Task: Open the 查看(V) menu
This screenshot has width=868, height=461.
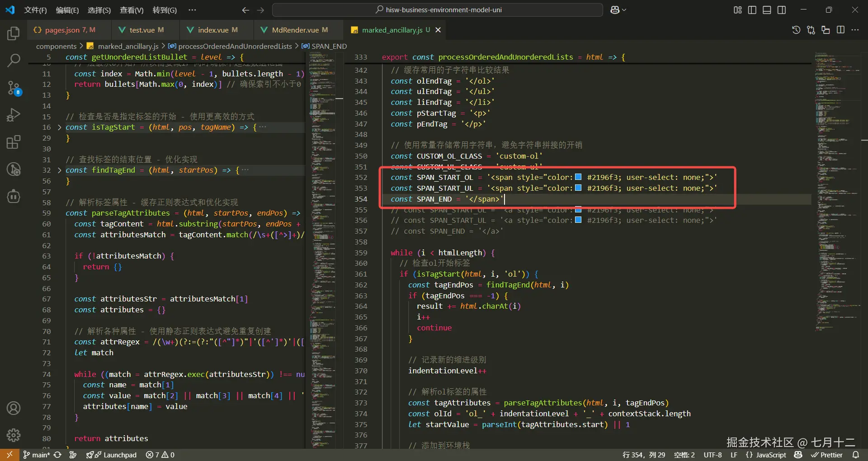Action: (x=132, y=10)
